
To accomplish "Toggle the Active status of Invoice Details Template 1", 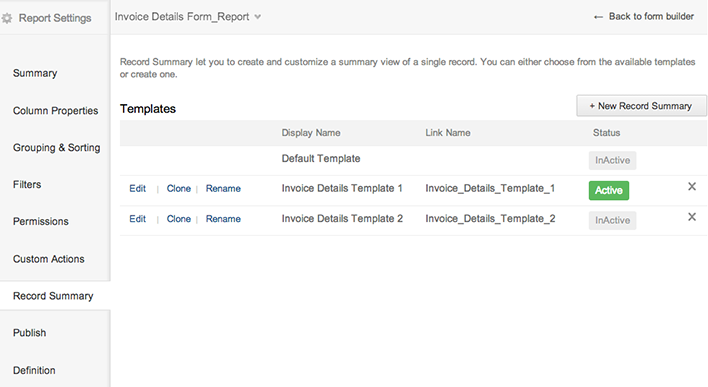I will 609,190.
